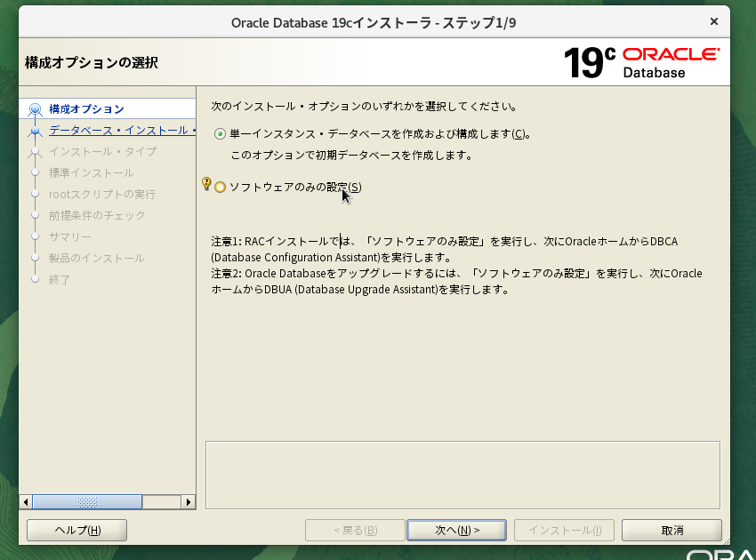
Task: Click 製品のインストール step in sidebar
Action: point(96,258)
